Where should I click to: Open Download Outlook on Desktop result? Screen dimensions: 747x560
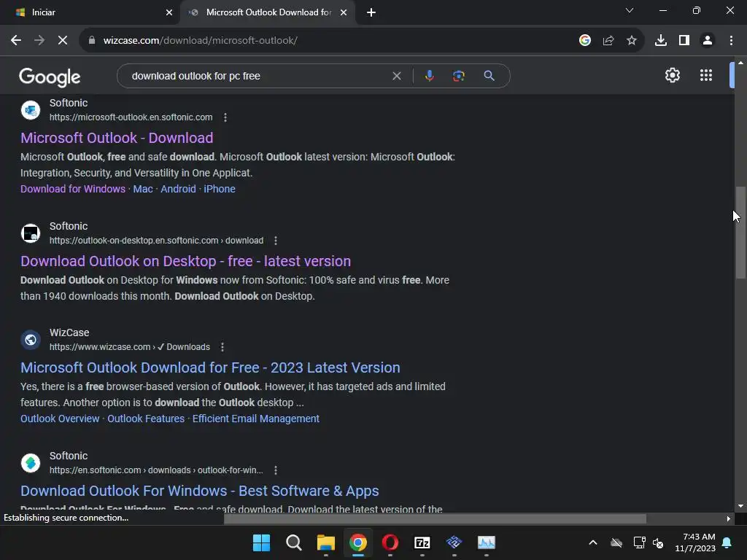[x=186, y=261]
